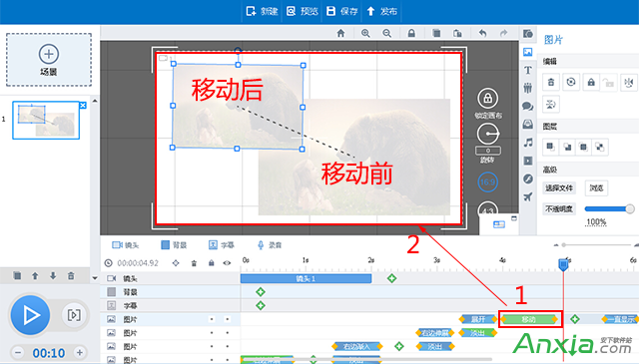
Task: Open the text tool in right sidebar
Action: pyautogui.click(x=528, y=70)
